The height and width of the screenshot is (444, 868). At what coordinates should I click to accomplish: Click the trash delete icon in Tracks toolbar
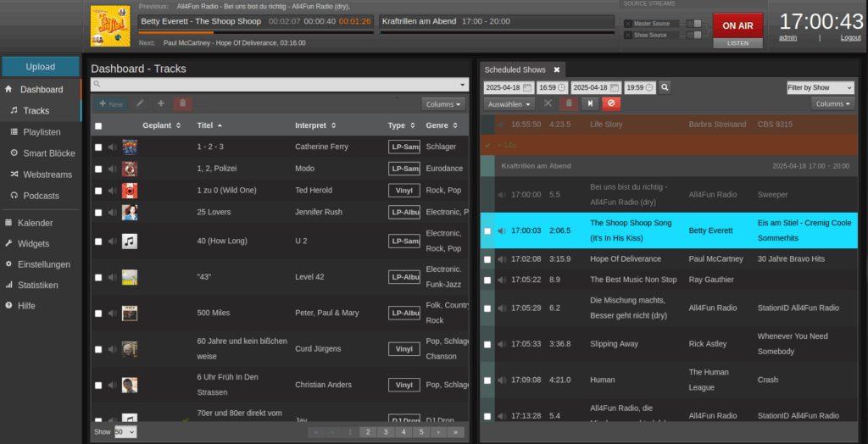183,103
